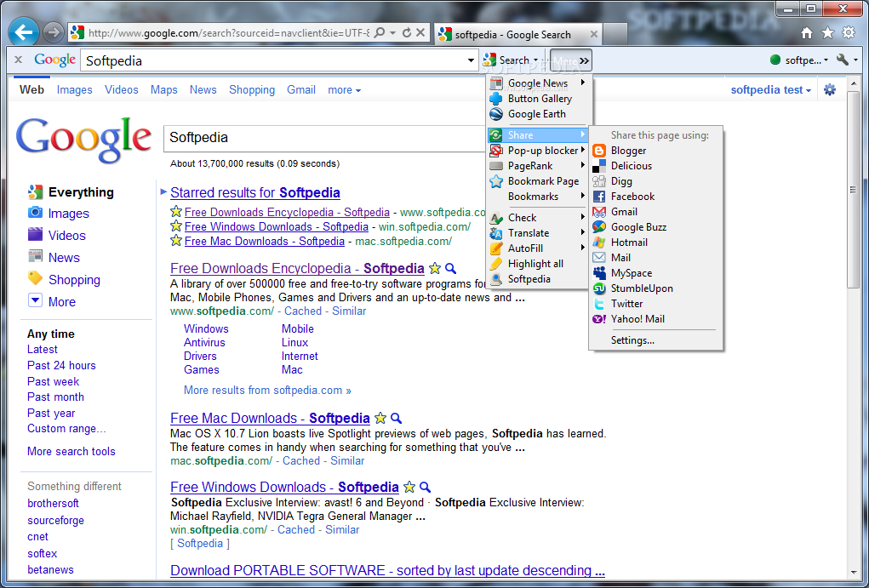Click More search tools link
This screenshot has width=869, height=588.
tap(71, 452)
